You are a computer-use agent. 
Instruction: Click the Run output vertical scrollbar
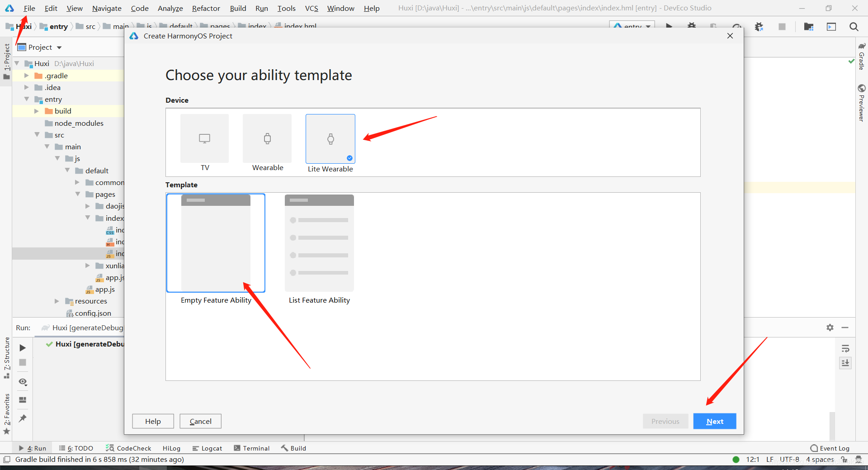(x=832, y=425)
